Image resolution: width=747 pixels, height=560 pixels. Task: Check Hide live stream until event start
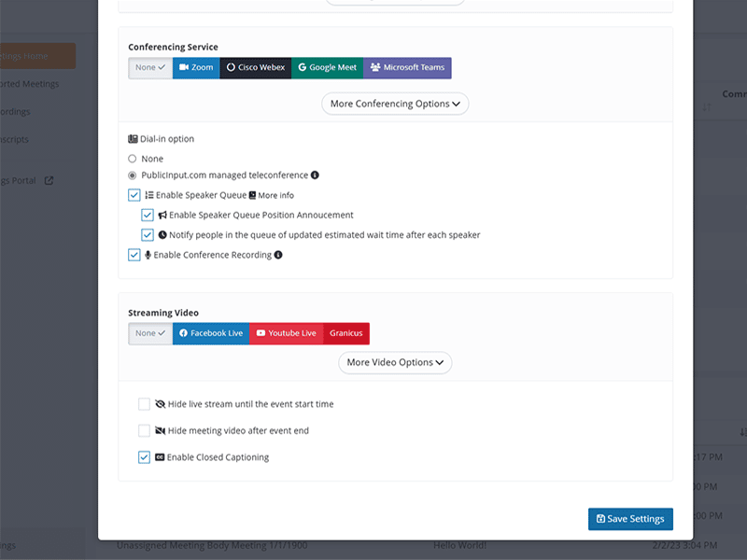(144, 404)
